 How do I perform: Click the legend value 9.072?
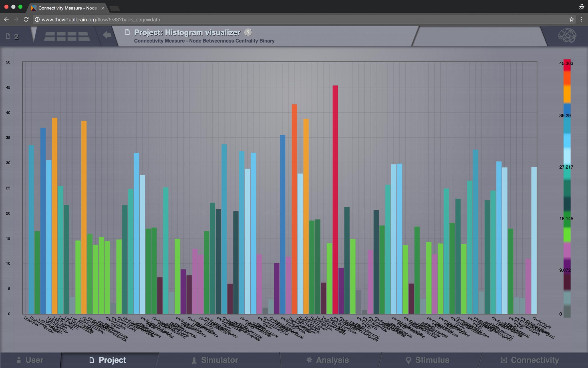pyautogui.click(x=565, y=270)
